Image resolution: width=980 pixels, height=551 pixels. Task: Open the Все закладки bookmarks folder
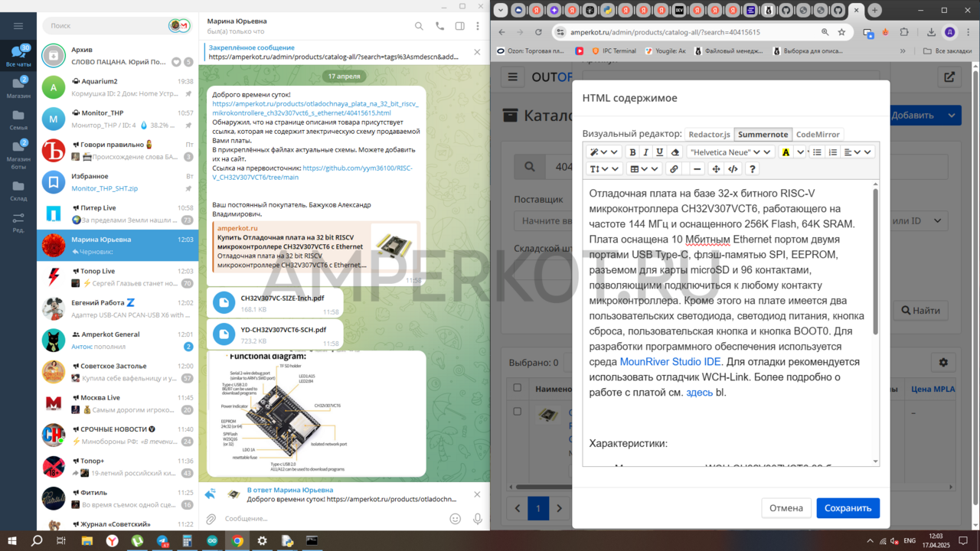coord(948,51)
